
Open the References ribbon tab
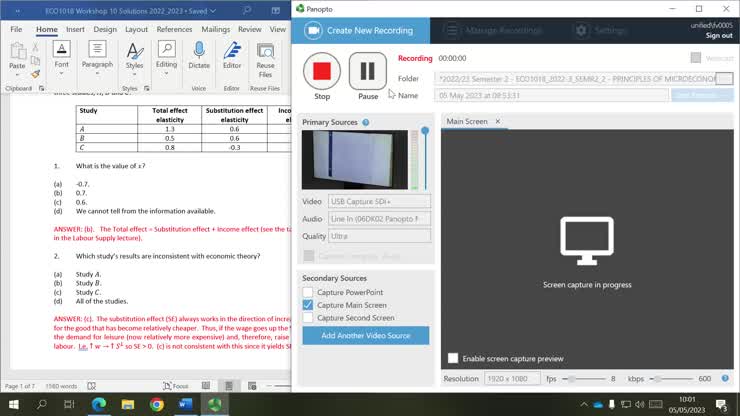174,30
